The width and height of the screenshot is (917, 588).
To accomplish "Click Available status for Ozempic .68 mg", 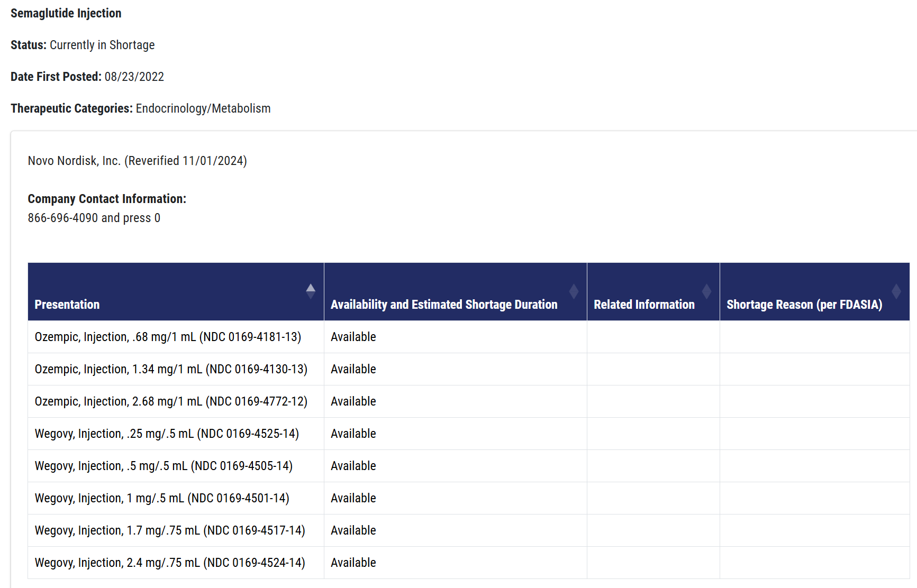I will [x=353, y=337].
